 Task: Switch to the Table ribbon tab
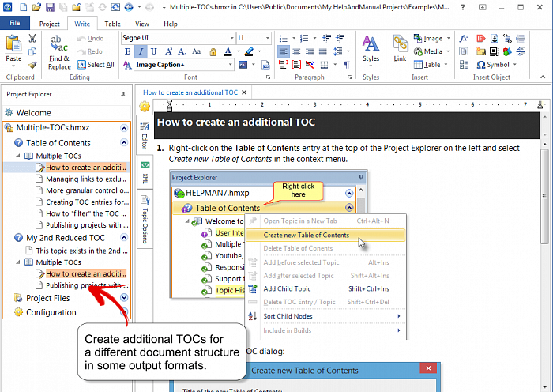pos(113,24)
